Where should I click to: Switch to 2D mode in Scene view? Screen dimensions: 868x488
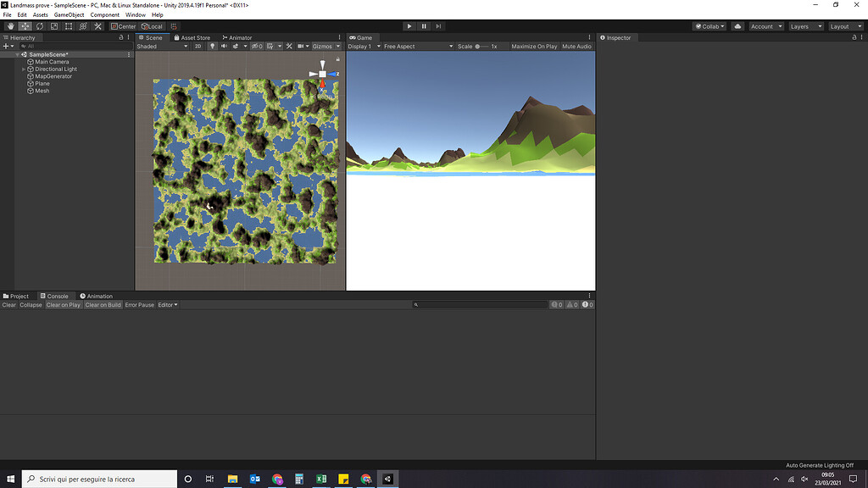pos(198,47)
